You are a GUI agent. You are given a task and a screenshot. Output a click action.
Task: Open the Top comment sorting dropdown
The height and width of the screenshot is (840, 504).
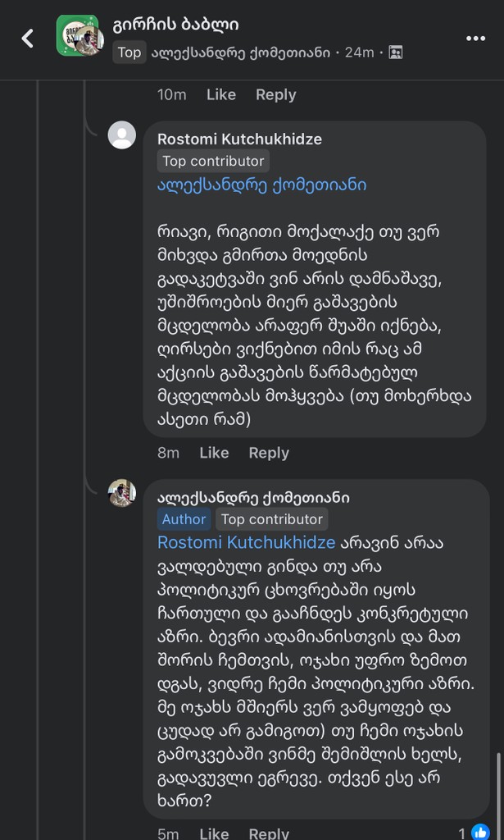[x=129, y=52]
